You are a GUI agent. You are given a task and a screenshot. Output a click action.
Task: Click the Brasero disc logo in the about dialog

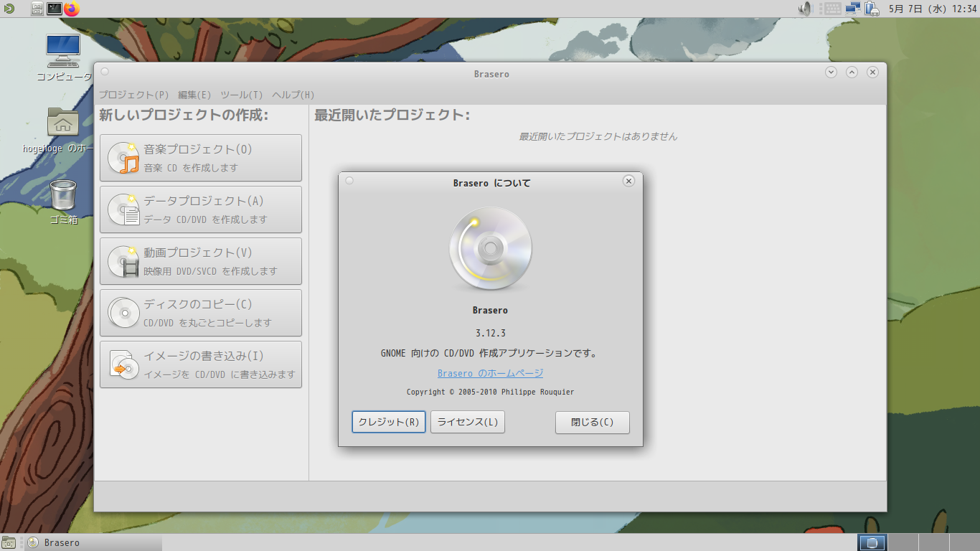(491, 249)
